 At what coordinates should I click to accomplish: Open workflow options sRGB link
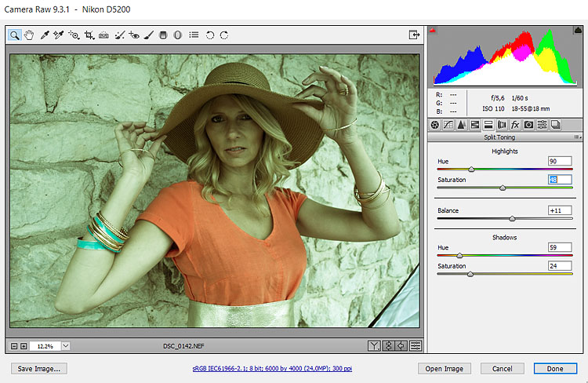pos(270,368)
